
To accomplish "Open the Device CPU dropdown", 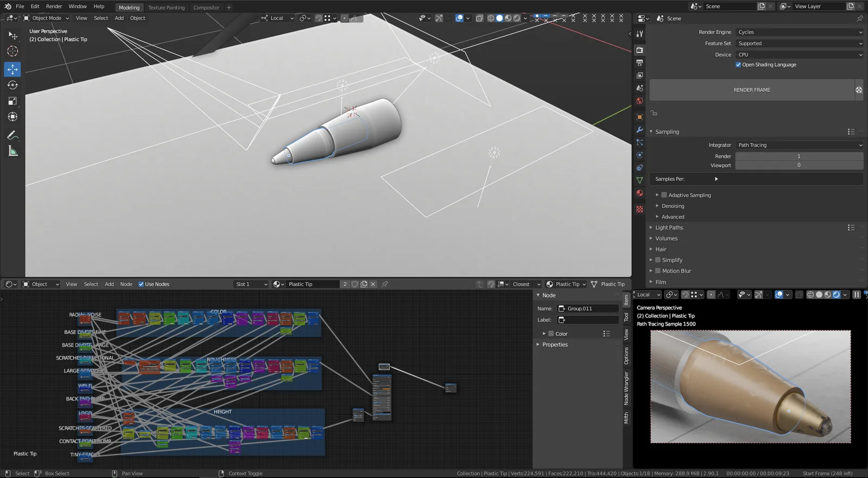I will point(799,55).
